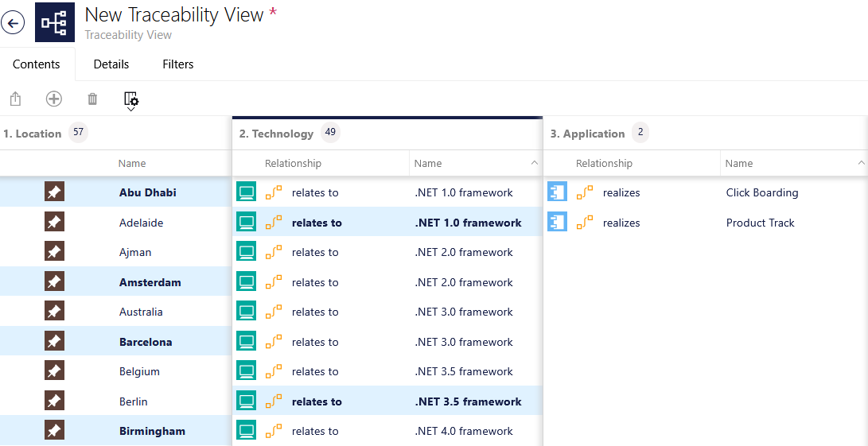Click the New Traceability View title
Viewport: 868px width, 446px height.
[174, 15]
